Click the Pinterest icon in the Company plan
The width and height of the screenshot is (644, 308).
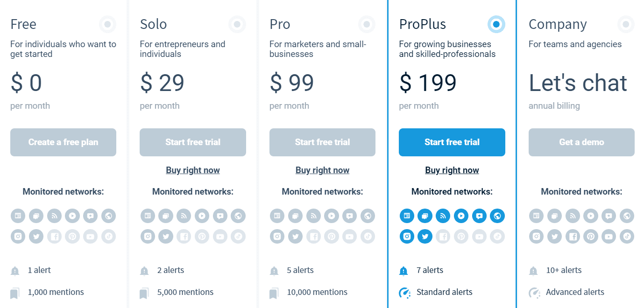pos(591,237)
